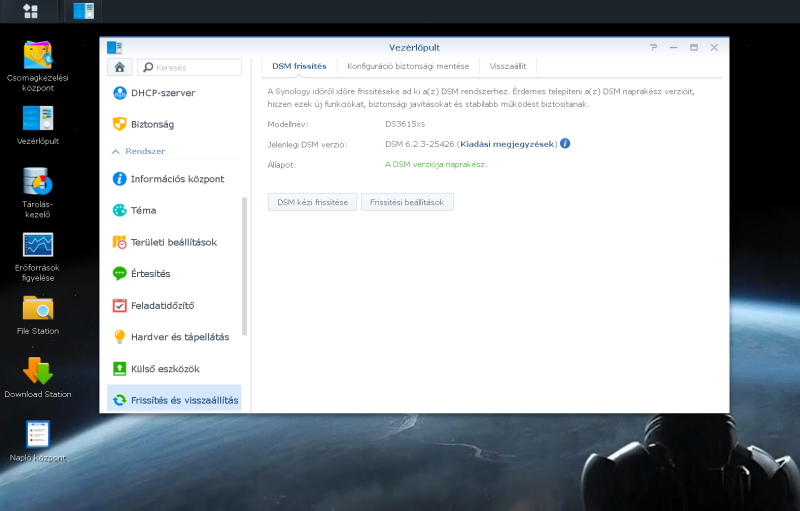Click the Területi beállítások map icon

point(119,242)
